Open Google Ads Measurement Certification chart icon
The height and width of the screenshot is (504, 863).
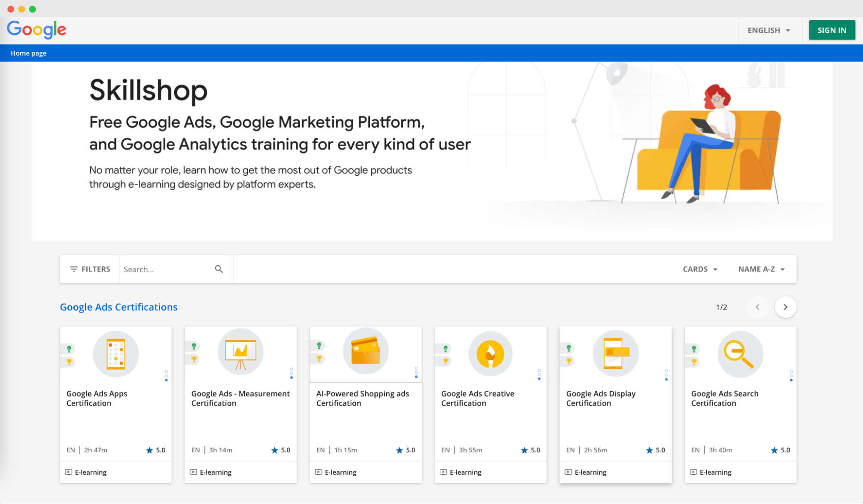click(x=240, y=352)
